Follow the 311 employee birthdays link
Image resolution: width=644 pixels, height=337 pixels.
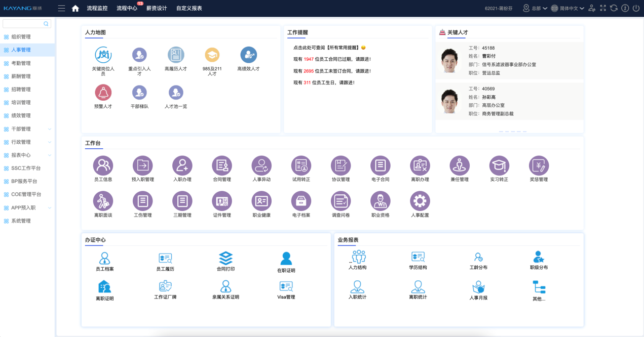coord(307,82)
